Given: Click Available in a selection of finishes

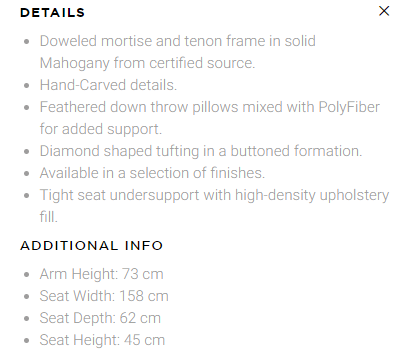Looking at the screenshot, I should [152, 173].
